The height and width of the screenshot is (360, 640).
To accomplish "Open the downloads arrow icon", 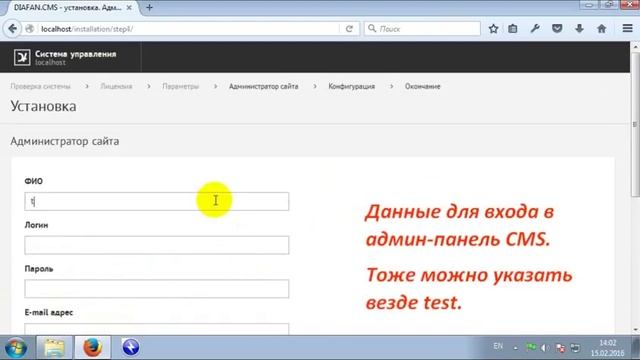I will [x=579, y=29].
